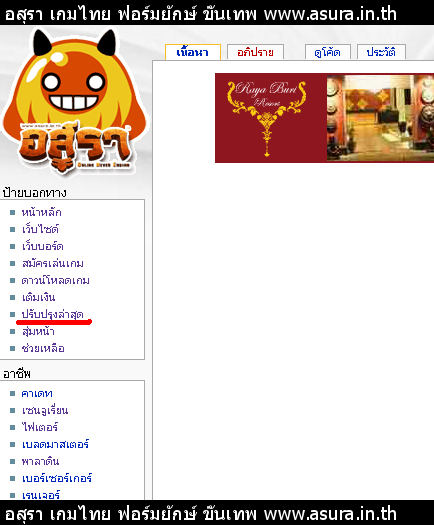The height and width of the screenshot is (525, 434).
Task: Click the เบลดมาสเตอร์ class link
Action: coord(55,444)
